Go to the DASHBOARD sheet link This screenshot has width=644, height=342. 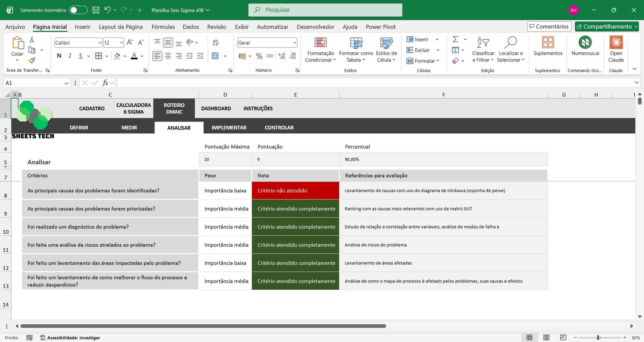216,109
